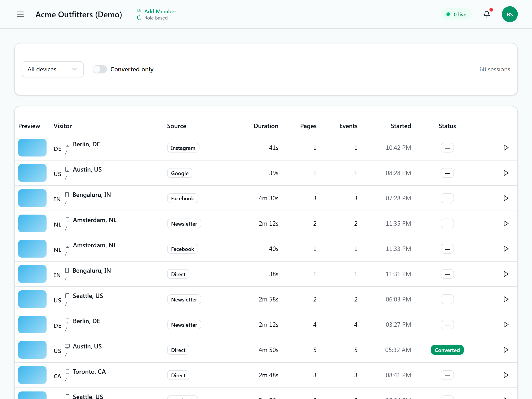This screenshot has width=532, height=399.
Task: Click the Converted status badge
Action: click(x=447, y=350)
